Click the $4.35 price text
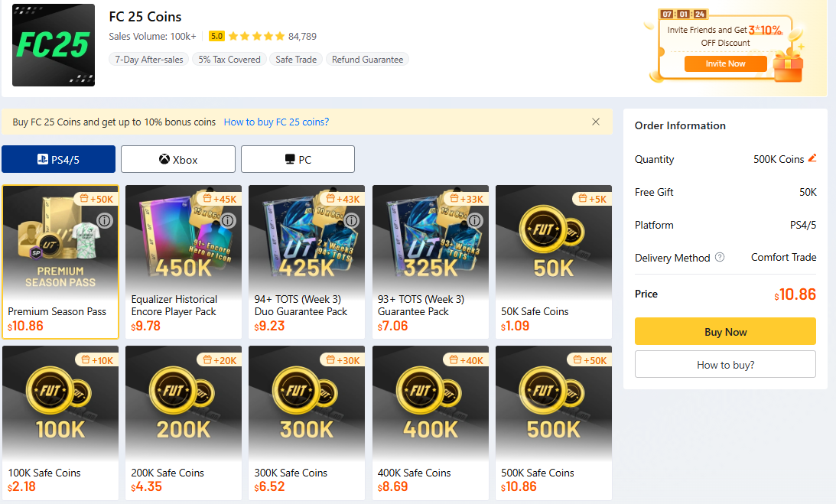836x504 pixels. click(146, 487)
